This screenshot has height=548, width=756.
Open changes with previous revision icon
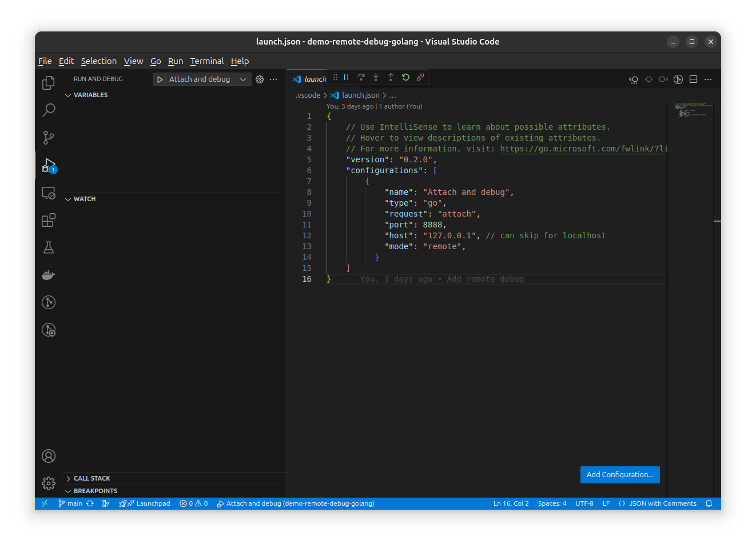point(634,79)
